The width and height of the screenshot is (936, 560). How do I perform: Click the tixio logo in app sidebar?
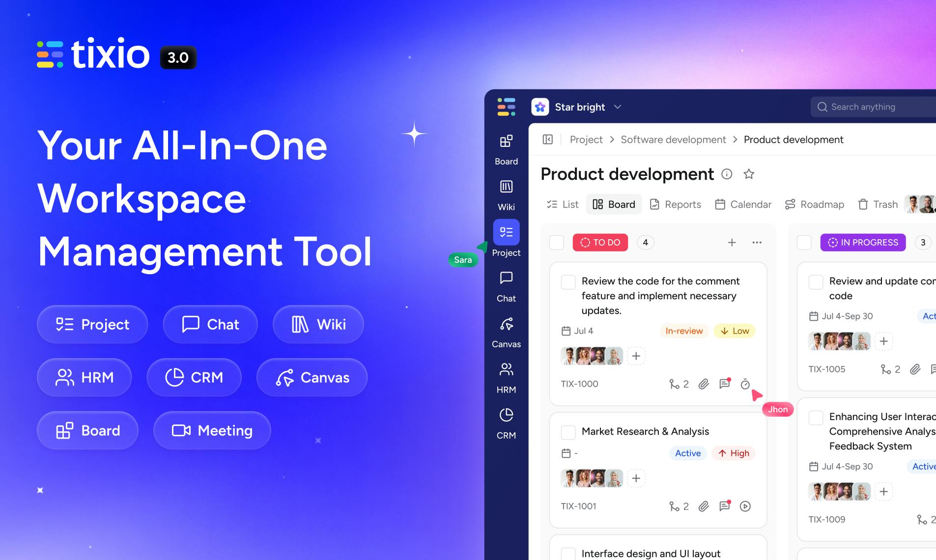[506, 107]
